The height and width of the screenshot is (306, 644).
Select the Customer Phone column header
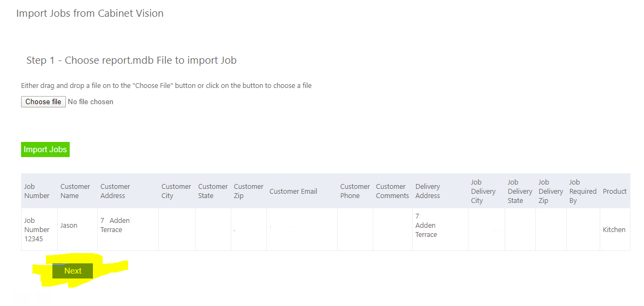point(355,191)
